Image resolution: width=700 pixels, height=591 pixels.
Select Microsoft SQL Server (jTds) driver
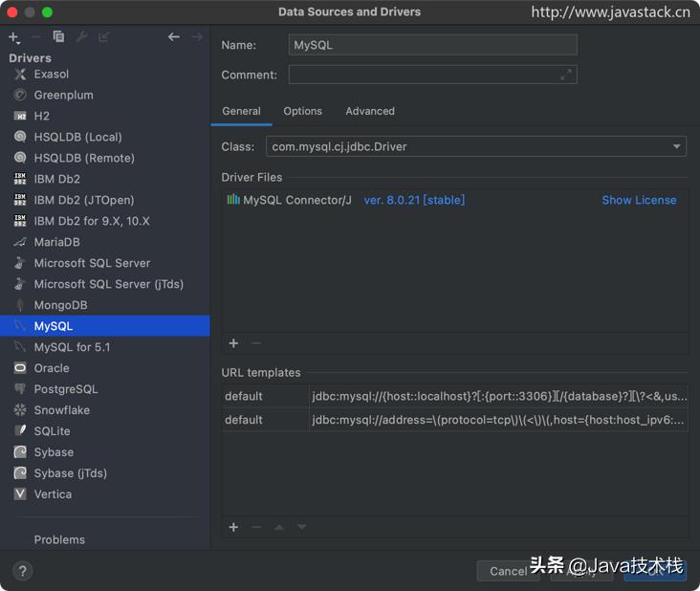click(105, 284)
